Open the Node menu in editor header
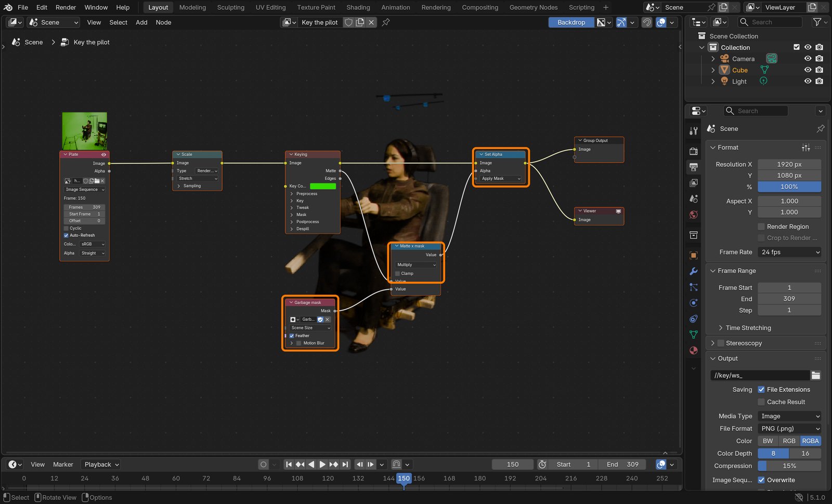The image size is (832, 504). pos(163,22)
